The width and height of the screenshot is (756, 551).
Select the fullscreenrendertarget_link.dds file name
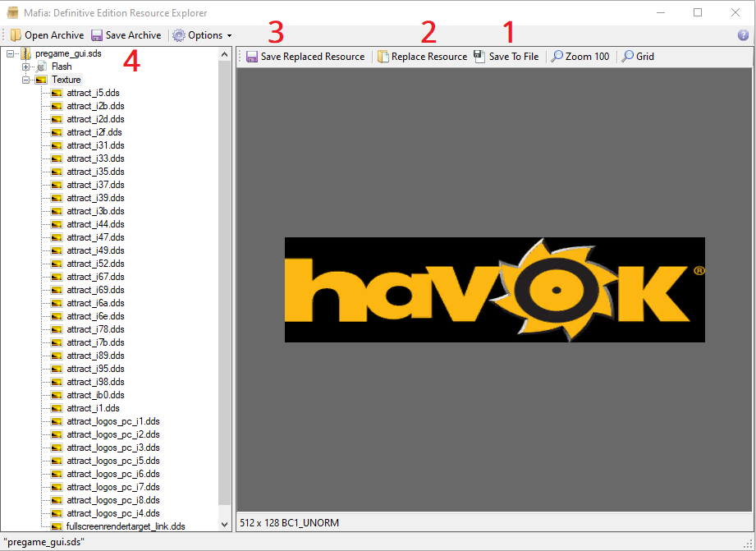tap(126, 526)
